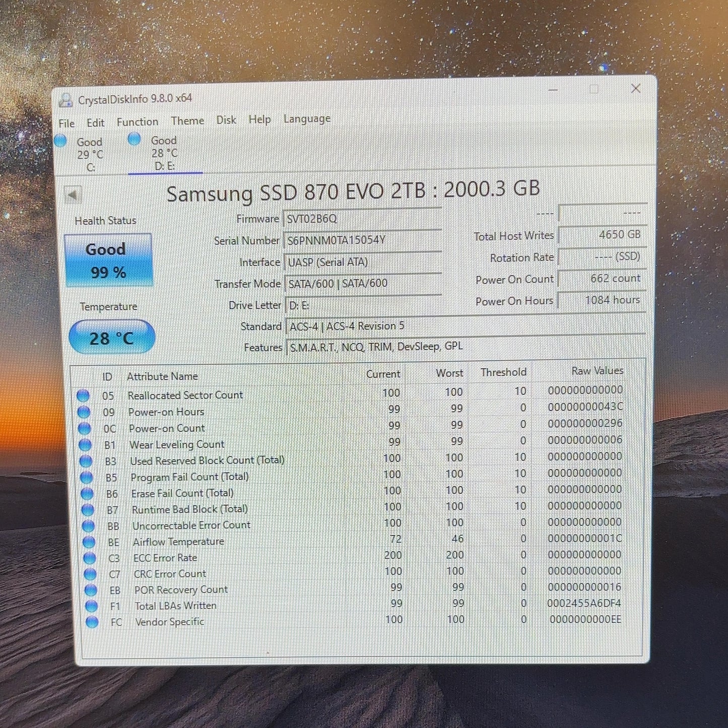Maximize the CrystalDiskInfo window
728x728 pixels.
pyautogui.click(x=594, y=89)
